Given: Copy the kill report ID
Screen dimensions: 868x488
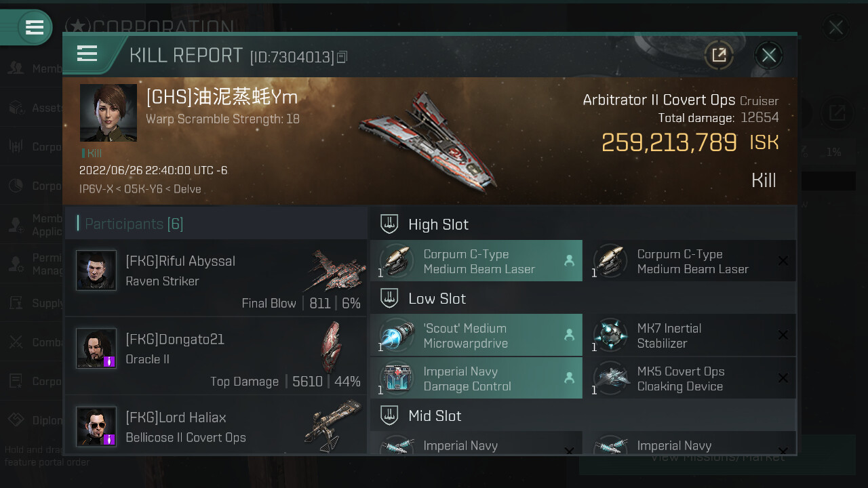Looking at the screenshot, I should pyautogui.click(x=342, y=58).
